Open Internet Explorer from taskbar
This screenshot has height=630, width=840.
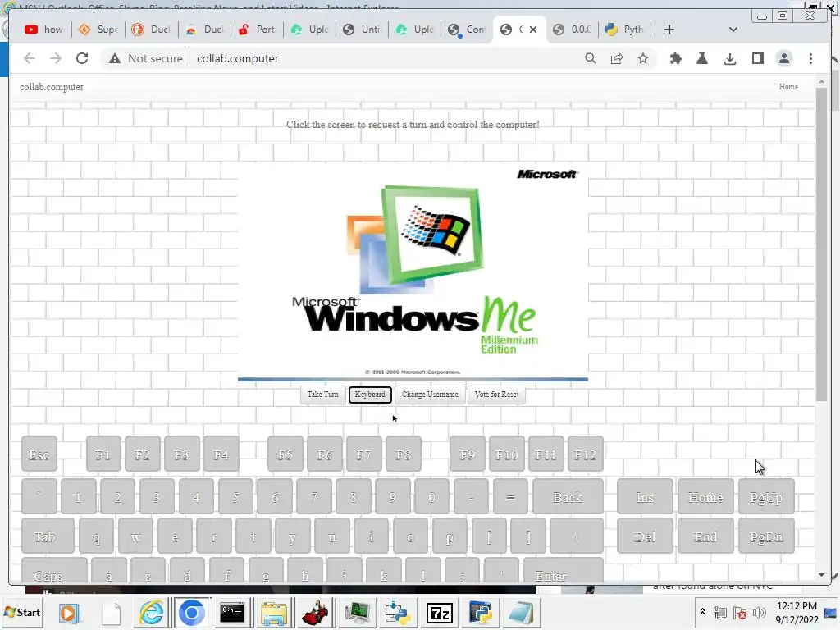[x=152, y=613]
